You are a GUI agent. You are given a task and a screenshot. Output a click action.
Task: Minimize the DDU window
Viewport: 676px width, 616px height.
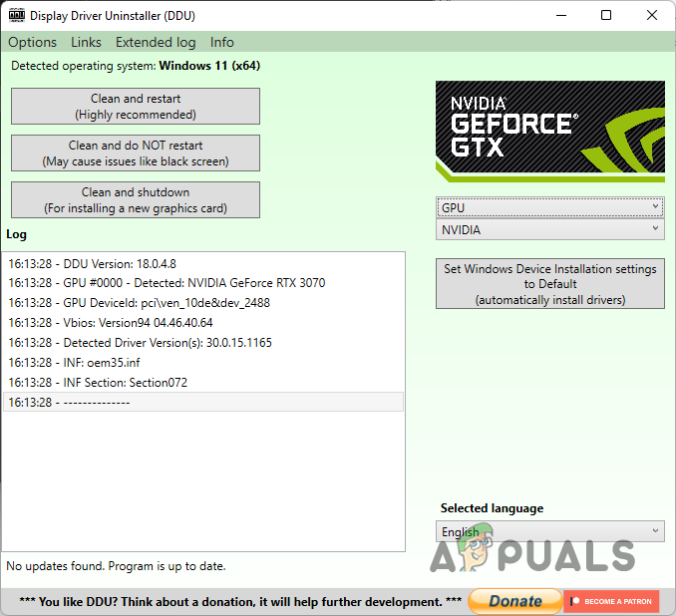(x=561, y=16)
